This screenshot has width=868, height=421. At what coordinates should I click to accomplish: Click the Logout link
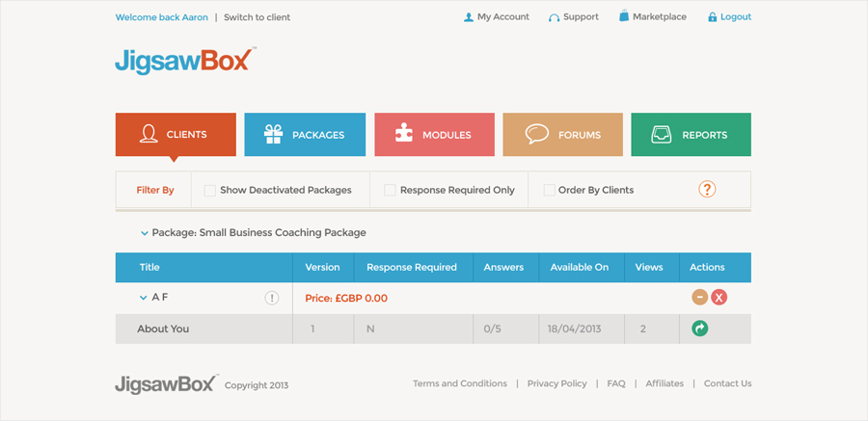click(x=736, y=17)
